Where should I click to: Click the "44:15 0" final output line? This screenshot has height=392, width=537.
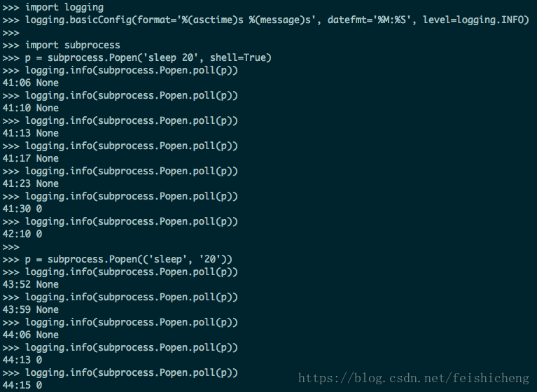pos(22,386)
